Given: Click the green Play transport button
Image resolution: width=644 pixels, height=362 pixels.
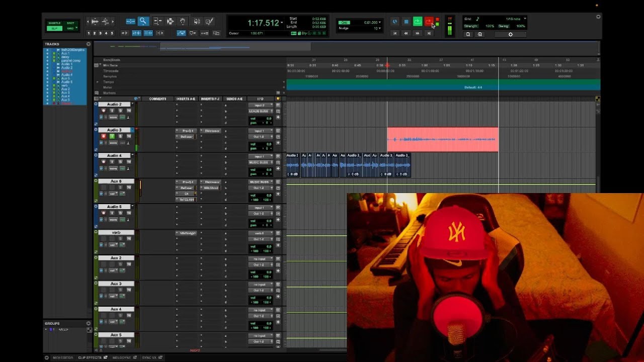Looking at the screenshot, I should click(x=417, y=22).
